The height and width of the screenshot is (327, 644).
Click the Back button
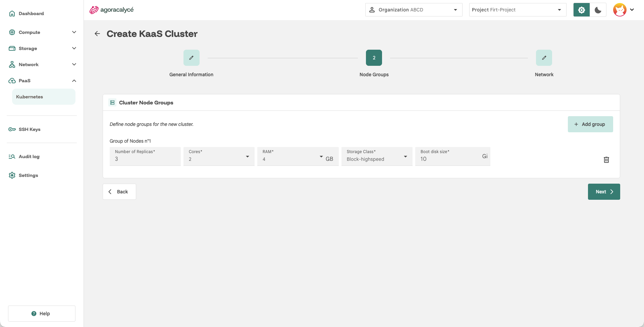point(119,192)
